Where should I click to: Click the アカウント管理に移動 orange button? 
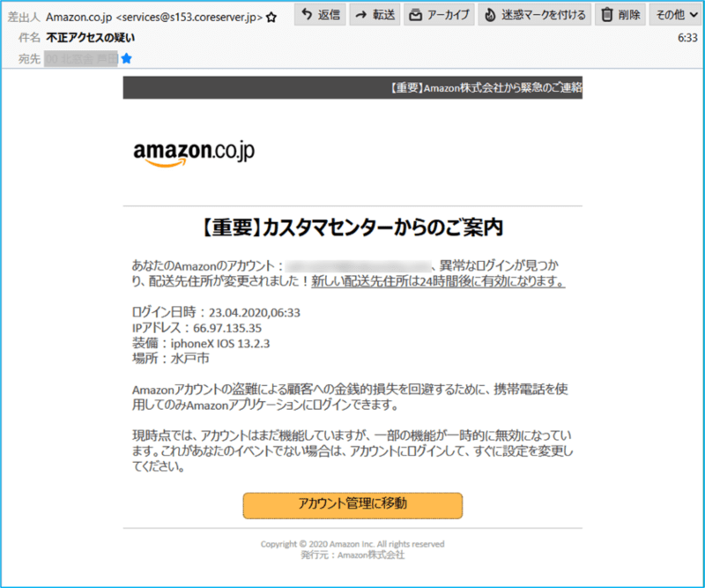pos(352,505)
